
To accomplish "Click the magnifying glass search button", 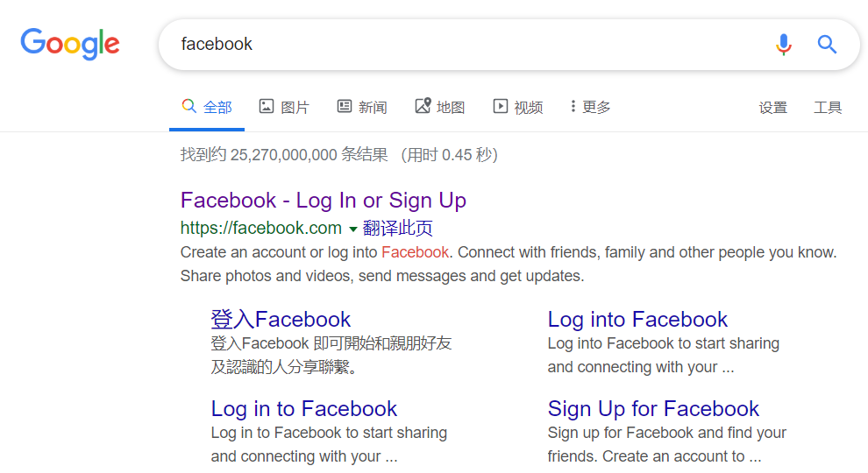I will (x=827, y=44).
